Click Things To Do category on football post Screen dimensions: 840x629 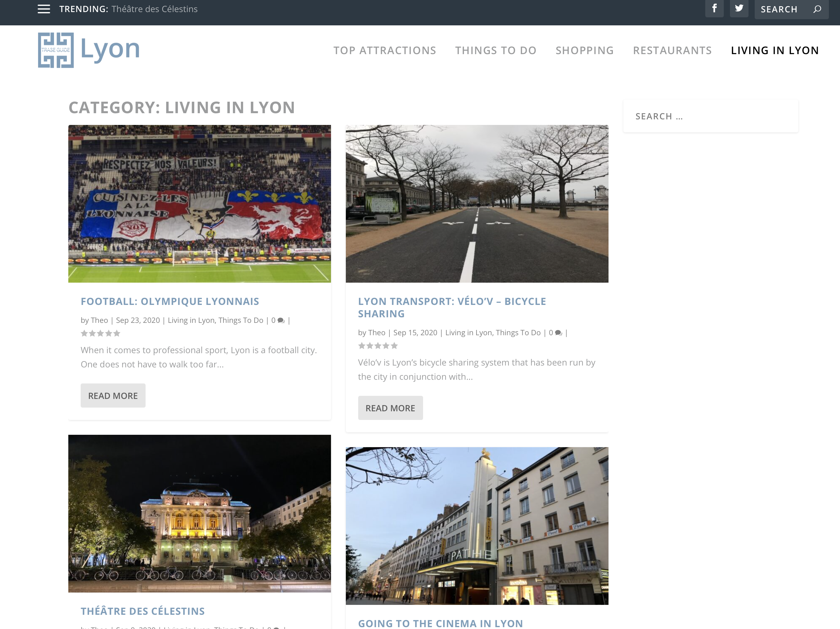click(x=241, y=320)
